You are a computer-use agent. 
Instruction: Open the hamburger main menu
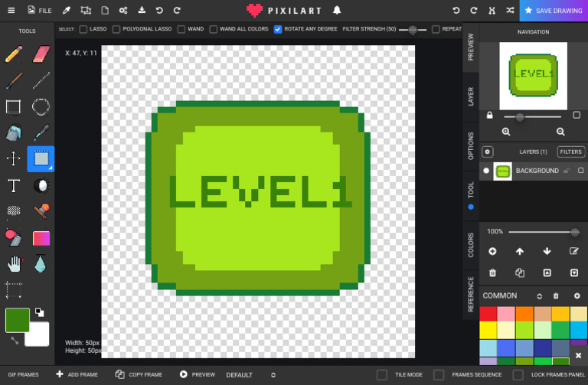point(11,11)
